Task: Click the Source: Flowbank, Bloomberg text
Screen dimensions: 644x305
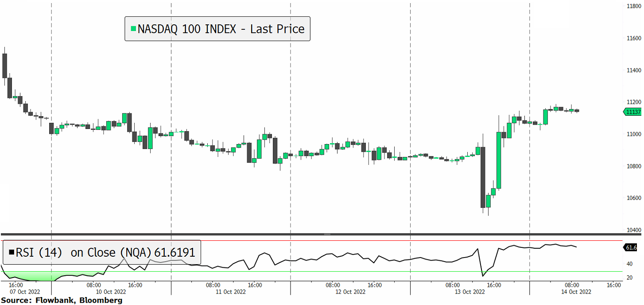Action: point(61,301)
